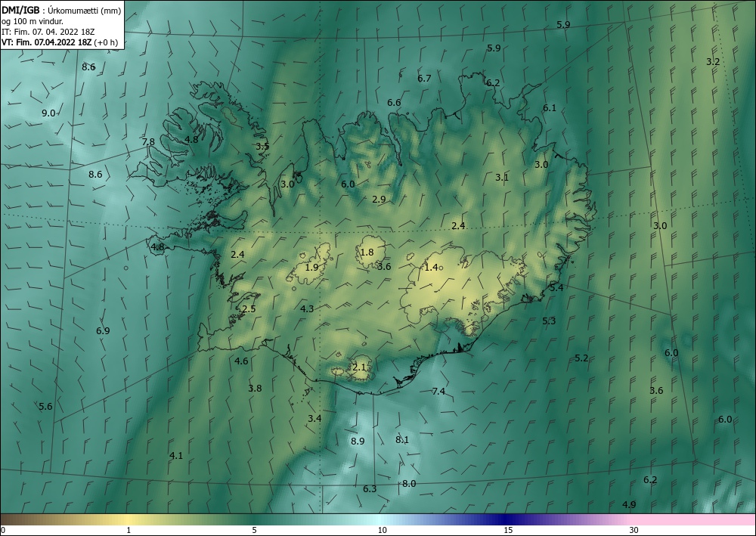This screenshot has height=536, width=756.
Task: Click the 1.9 value on the glacier
Action: tap(312, 267)
